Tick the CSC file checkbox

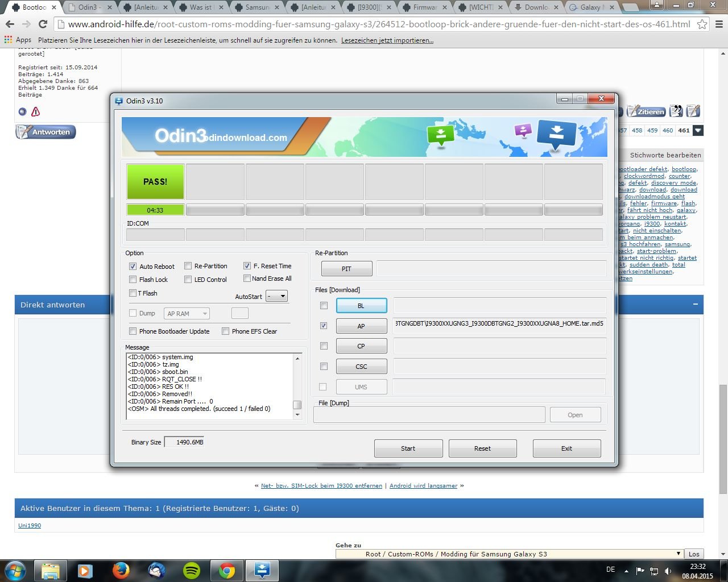[x=324, y=367]
